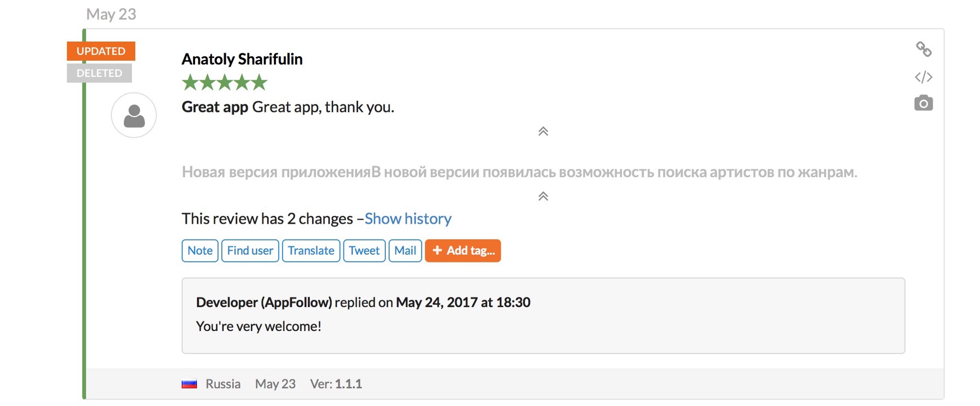Open the Add tag dropdown
The height and width of the screenshot is (406, 980).
[x=463, y=251]
